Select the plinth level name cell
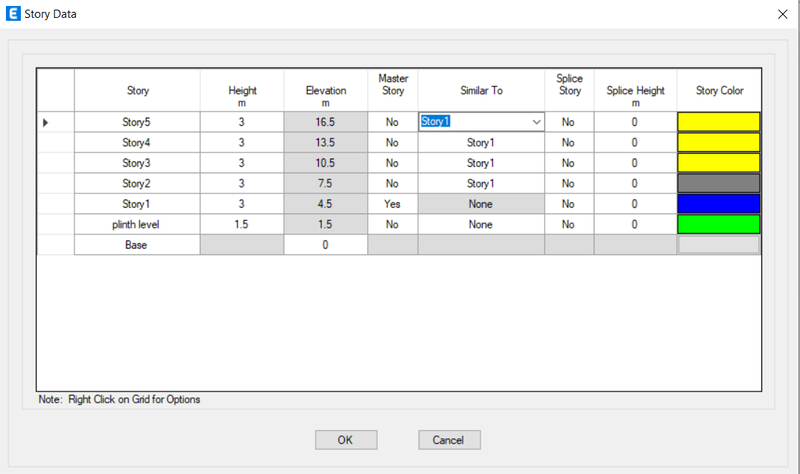The image size is (800, 474). 136,224
